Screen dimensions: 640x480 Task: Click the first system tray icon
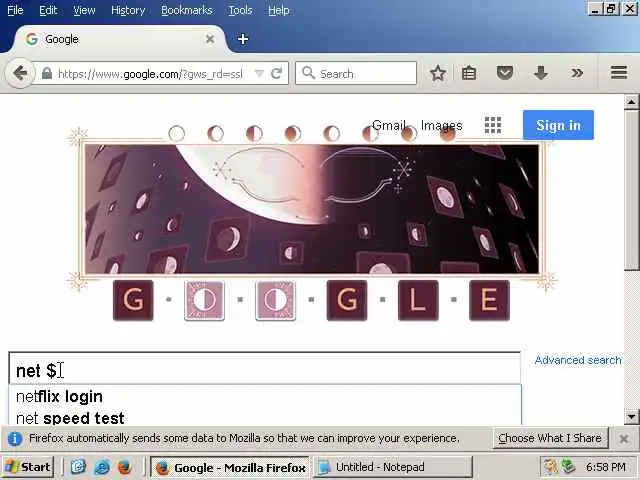pos(551,467)
